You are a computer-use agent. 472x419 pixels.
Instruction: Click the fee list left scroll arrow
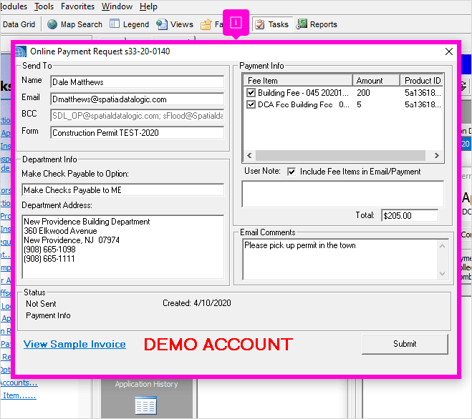pos(249,155)
